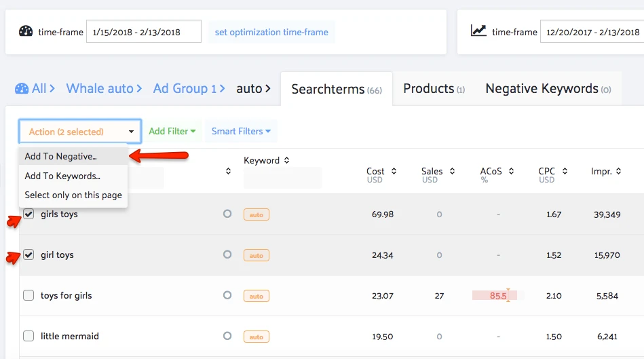Choose Select only on this page
This screenshot has width=644, height=359.
73,195
